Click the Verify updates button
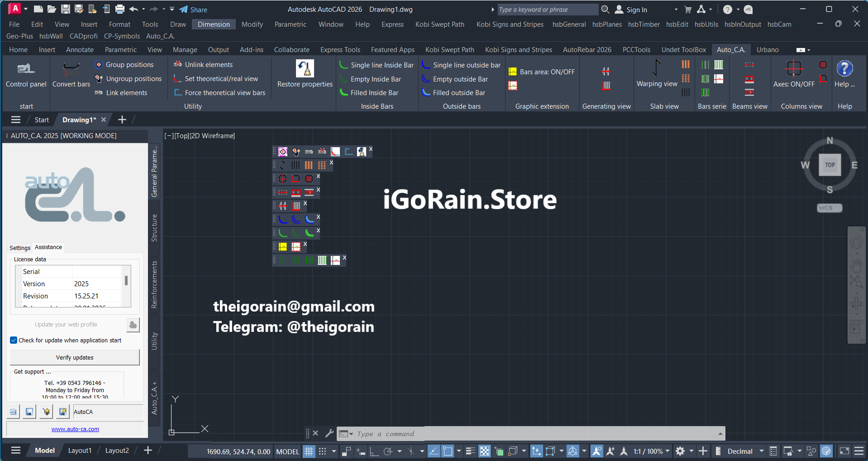The height and width of the screenshot is (461, 868). (75, 358)
